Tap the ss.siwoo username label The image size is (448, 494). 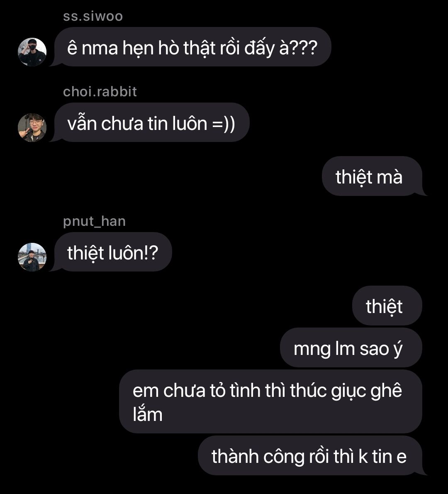[x=93, y=16]
